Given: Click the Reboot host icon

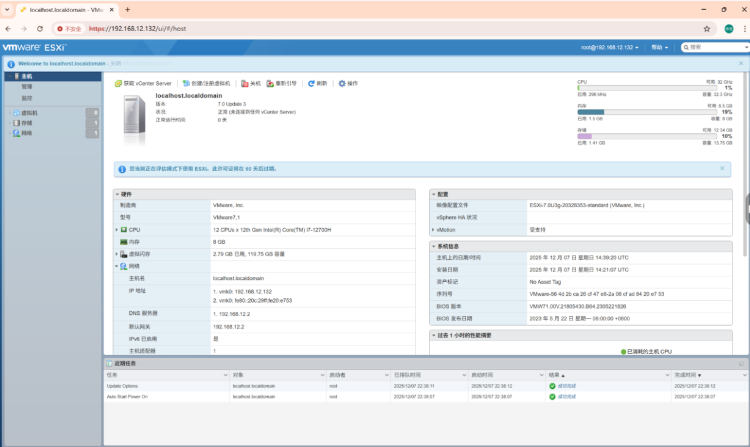Looking at the screenshot, I should [x=270, y=84].
